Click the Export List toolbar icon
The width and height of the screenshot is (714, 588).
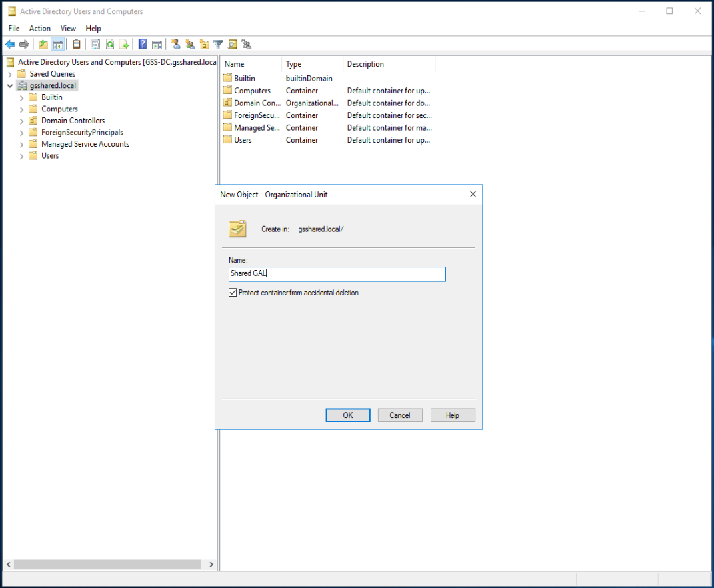123,45
